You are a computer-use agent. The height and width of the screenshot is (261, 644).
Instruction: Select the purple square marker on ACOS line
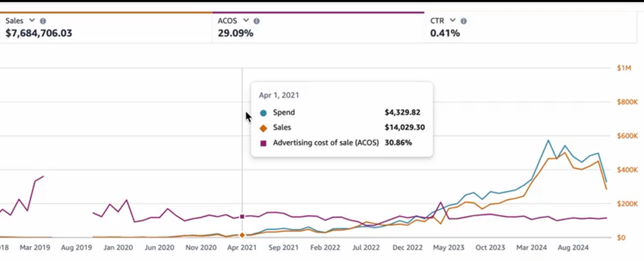tap(242, 217)
